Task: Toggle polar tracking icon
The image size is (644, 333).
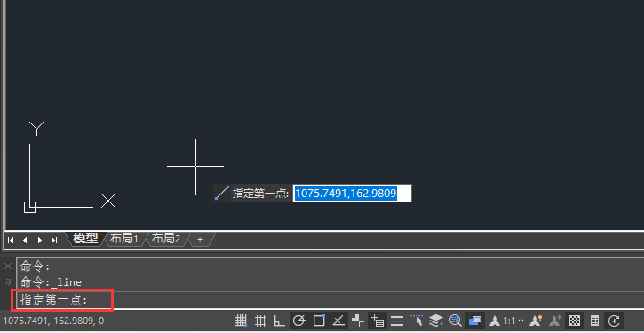Action: (299, 321)
